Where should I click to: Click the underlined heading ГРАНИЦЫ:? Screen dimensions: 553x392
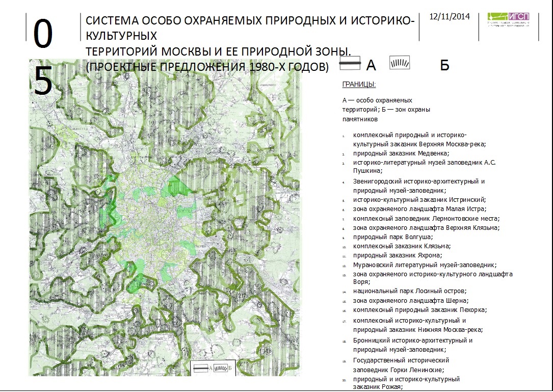point(359,84)
